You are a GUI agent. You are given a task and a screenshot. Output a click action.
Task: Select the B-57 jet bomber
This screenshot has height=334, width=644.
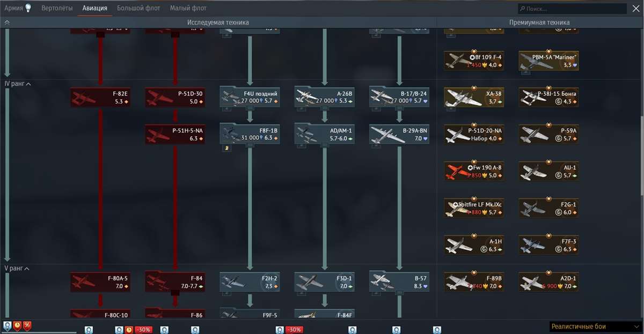399,281
